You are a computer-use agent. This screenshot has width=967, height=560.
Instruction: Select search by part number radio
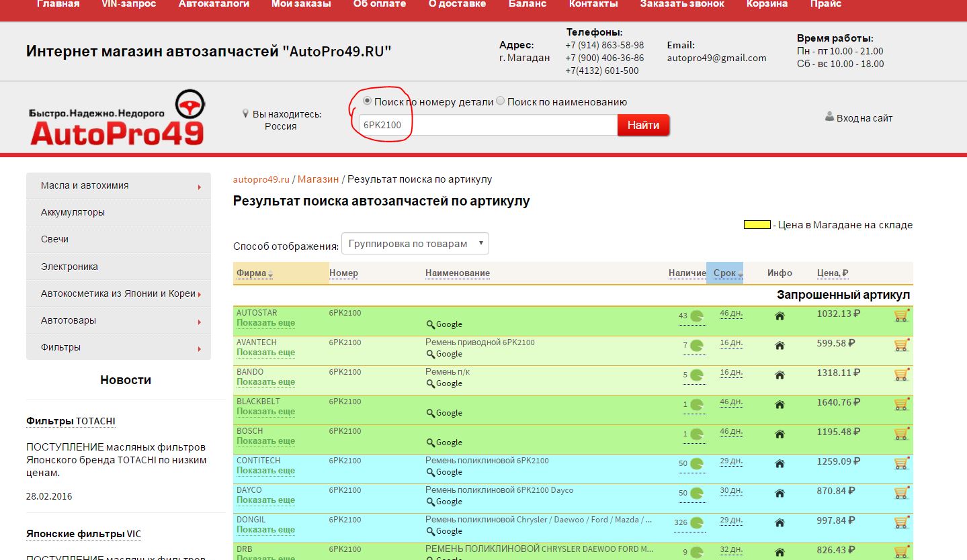tap(367, 101)
